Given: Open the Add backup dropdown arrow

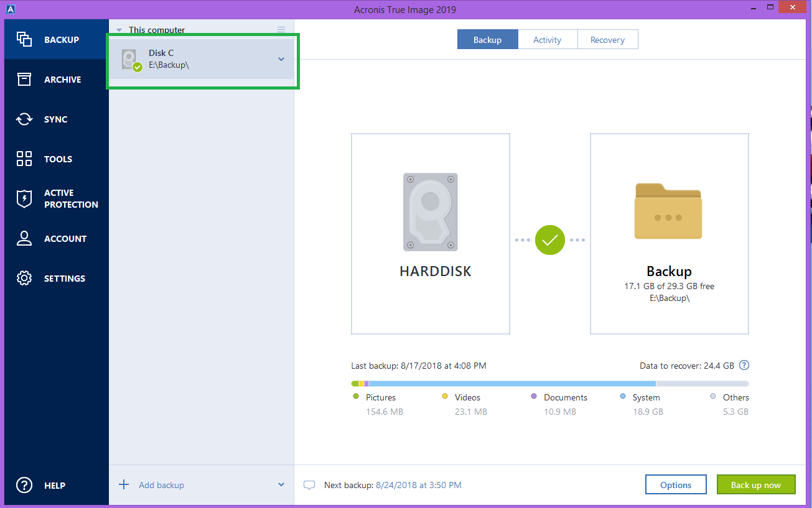Looking at the screenshot, I should tap(281, 485).
